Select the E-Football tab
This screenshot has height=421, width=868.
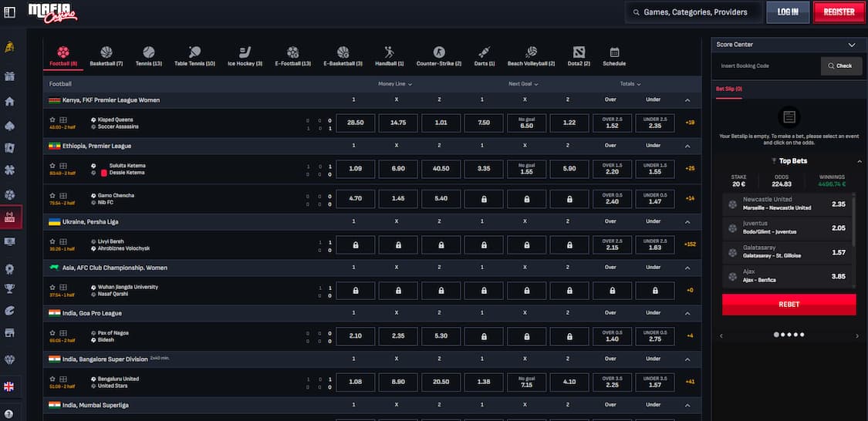(x=293, y=56)
